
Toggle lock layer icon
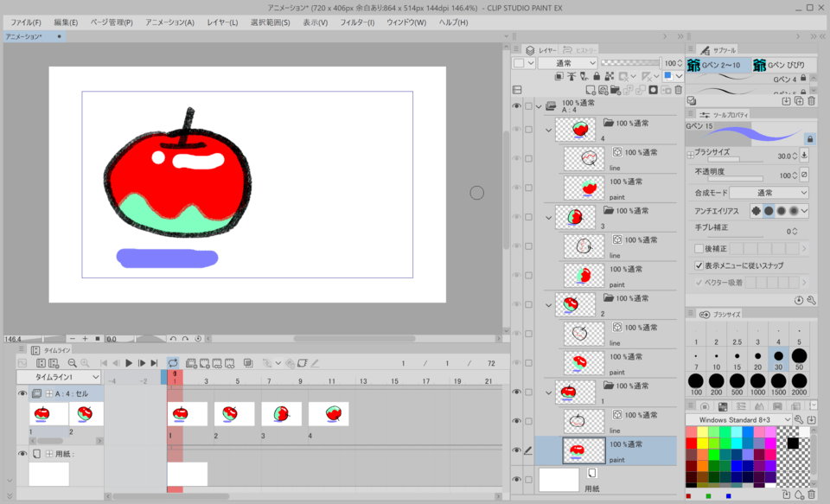click(597, 77)
